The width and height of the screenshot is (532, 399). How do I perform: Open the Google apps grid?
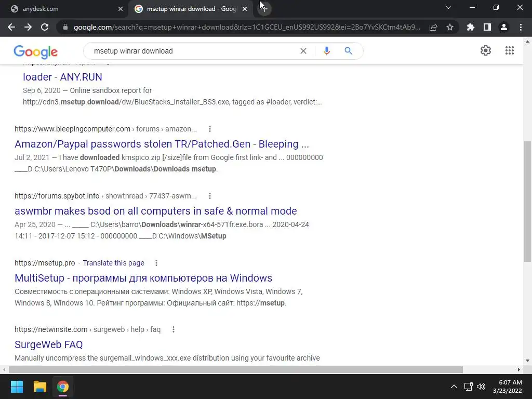[x=509, y=50]
